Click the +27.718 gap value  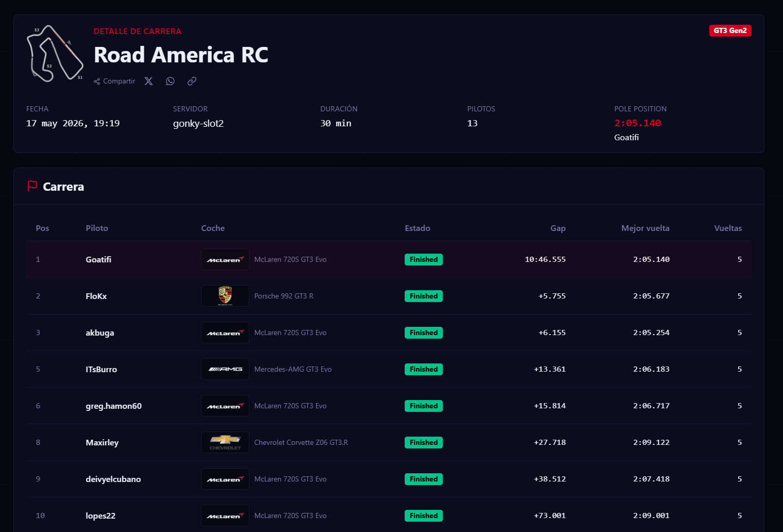550,442
